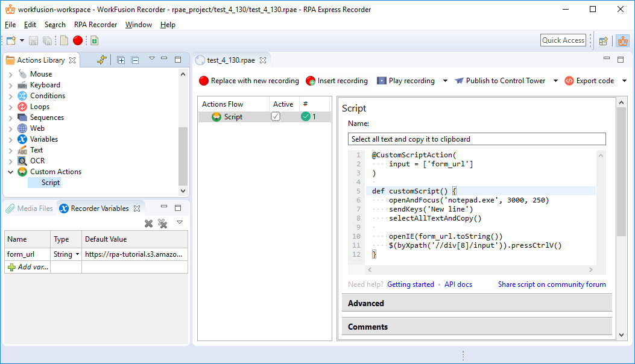Expand the Web category
This screenshot has width=635, height=364.
click(x=11, y=129)
